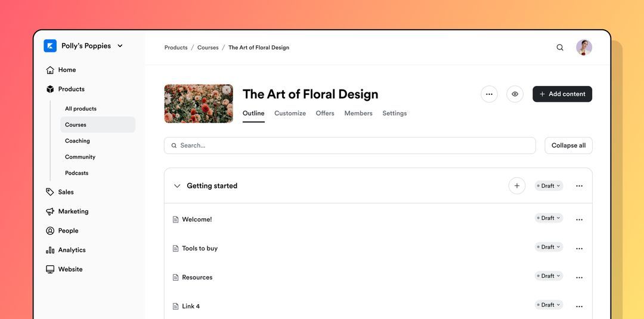Click the Add content button
Viewport: 644px width, 319px height.
coord(562,94)
